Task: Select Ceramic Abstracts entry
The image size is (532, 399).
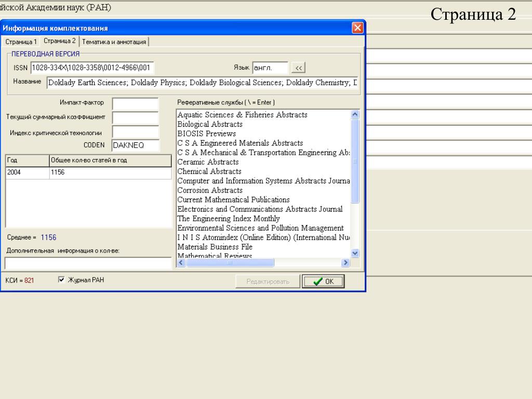Action: 208,162
